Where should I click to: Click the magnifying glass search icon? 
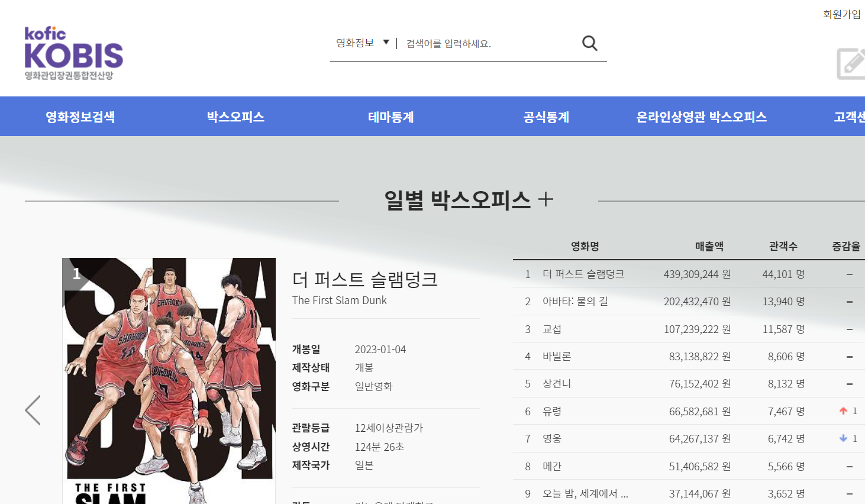click(589, 43)
